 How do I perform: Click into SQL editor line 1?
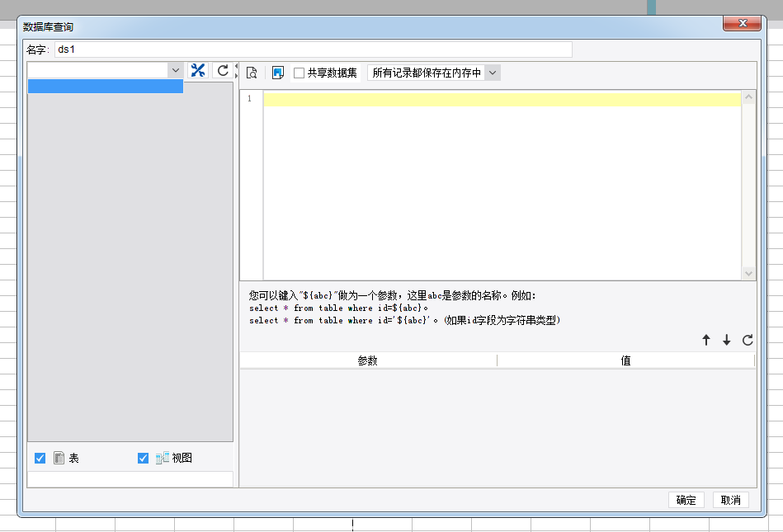click(x=502, y=99)
